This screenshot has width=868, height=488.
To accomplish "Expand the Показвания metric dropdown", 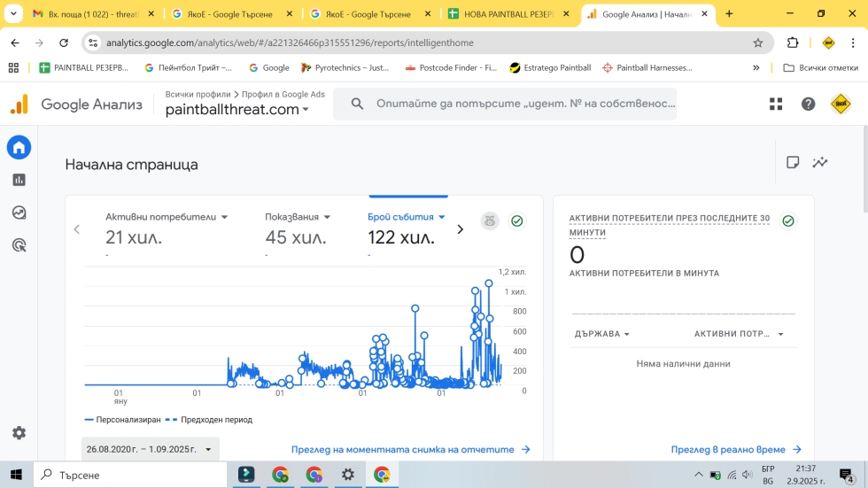I will 327,217.
